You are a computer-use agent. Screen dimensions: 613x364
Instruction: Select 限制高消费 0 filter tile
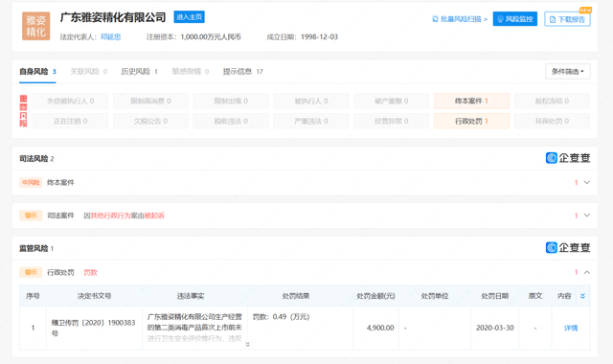[150, 101]
